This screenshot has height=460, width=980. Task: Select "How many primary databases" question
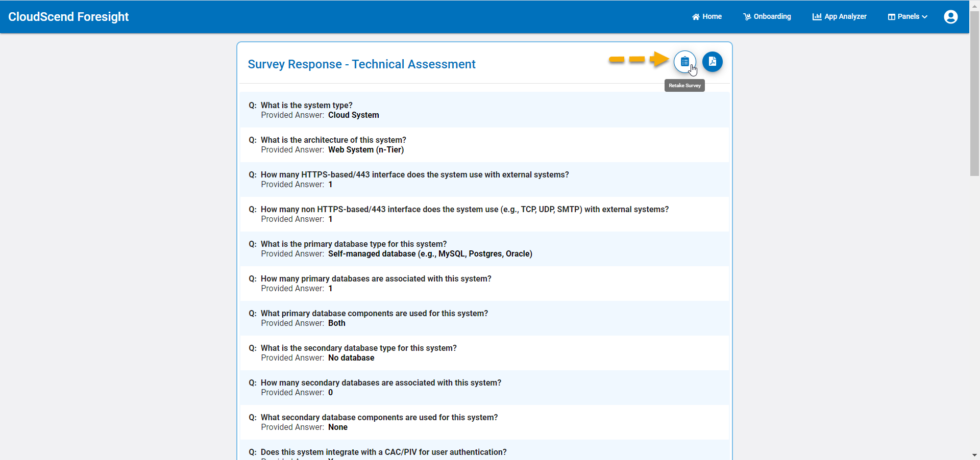376,279
